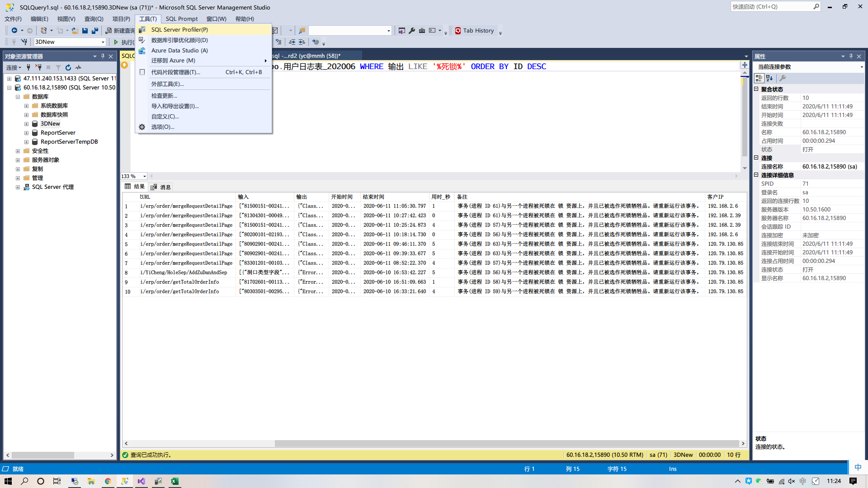Expand the 3DNew database node
This screenshot has height=488, width=868.
tap(26, 124)
